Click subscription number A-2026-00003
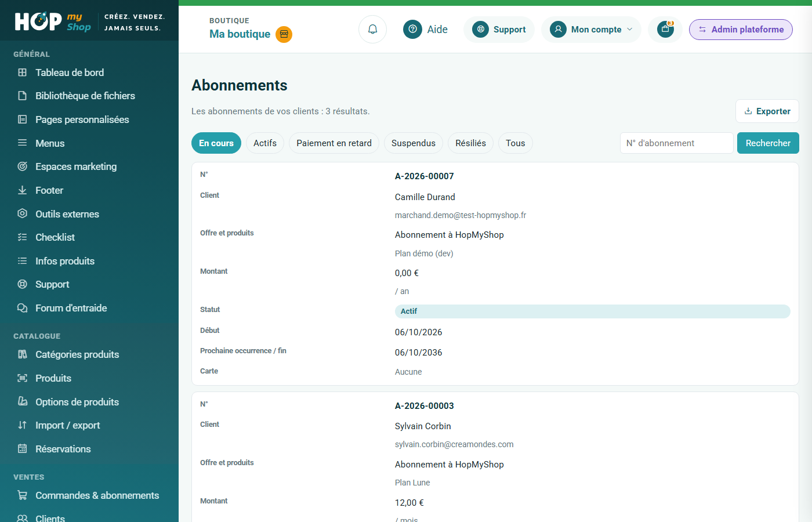 tap(425, 406)
